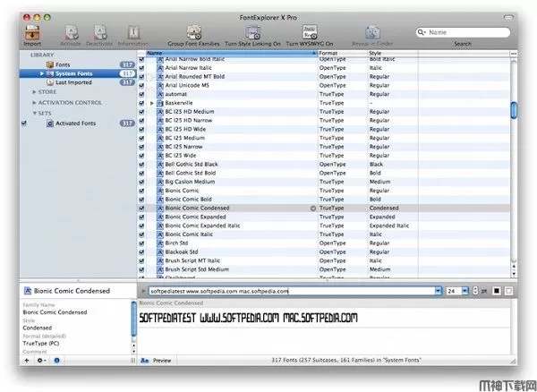The image size is (537, 392).
Task: Click the Preview icon in the status bar
Action: (145, 360)
